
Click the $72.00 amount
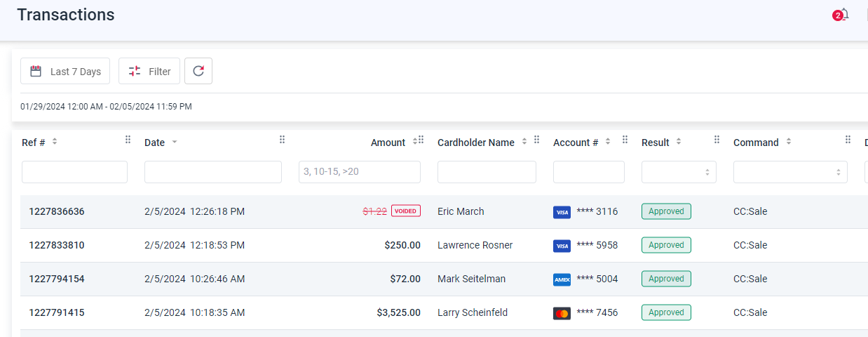(405, 279)
